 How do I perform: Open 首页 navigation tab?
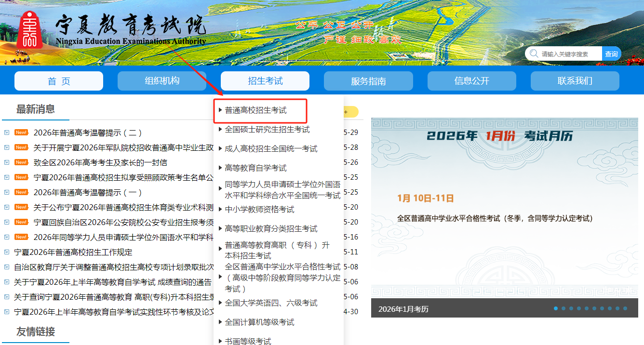pos(59,81)
